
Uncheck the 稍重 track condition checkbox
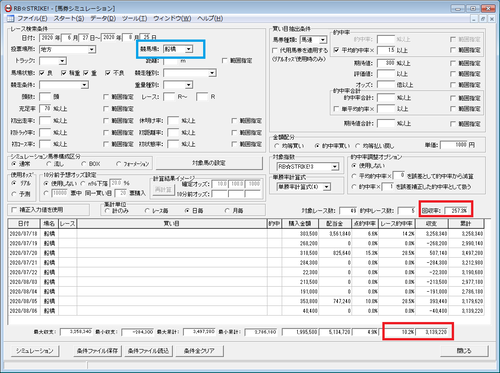(63, 73)
